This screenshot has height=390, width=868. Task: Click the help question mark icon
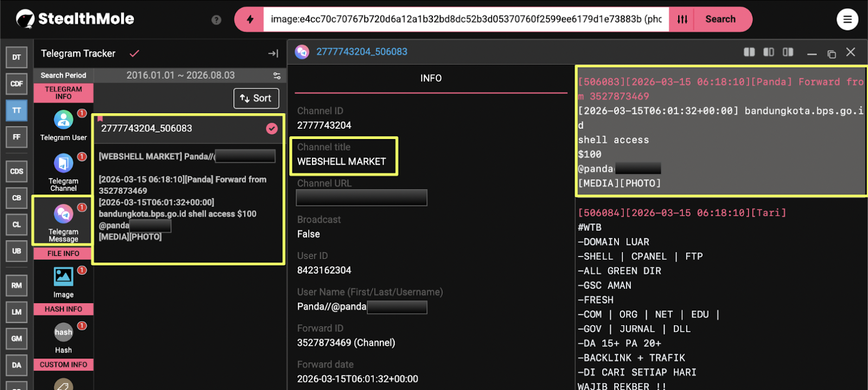(216, 20)
